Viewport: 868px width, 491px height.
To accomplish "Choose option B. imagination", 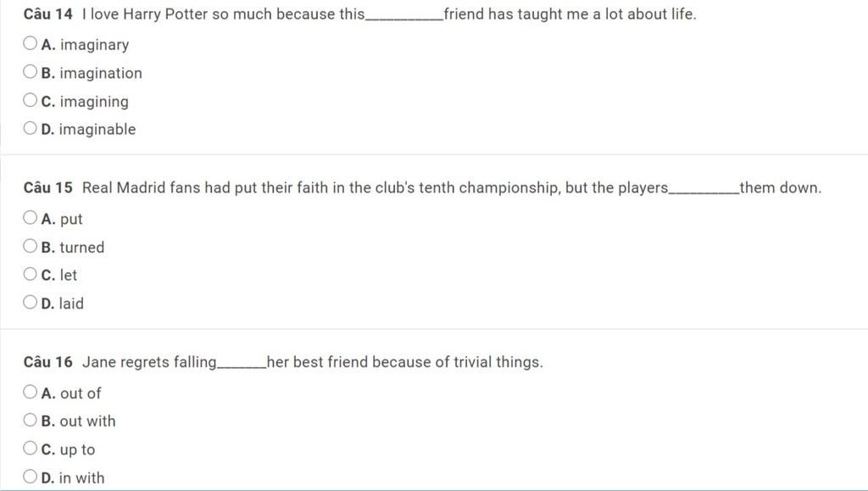I will [x=31, y=73].
